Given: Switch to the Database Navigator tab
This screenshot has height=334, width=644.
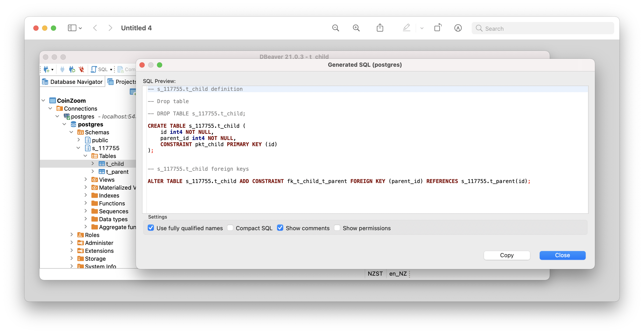Looking at the screenshot, I should 72,82.
